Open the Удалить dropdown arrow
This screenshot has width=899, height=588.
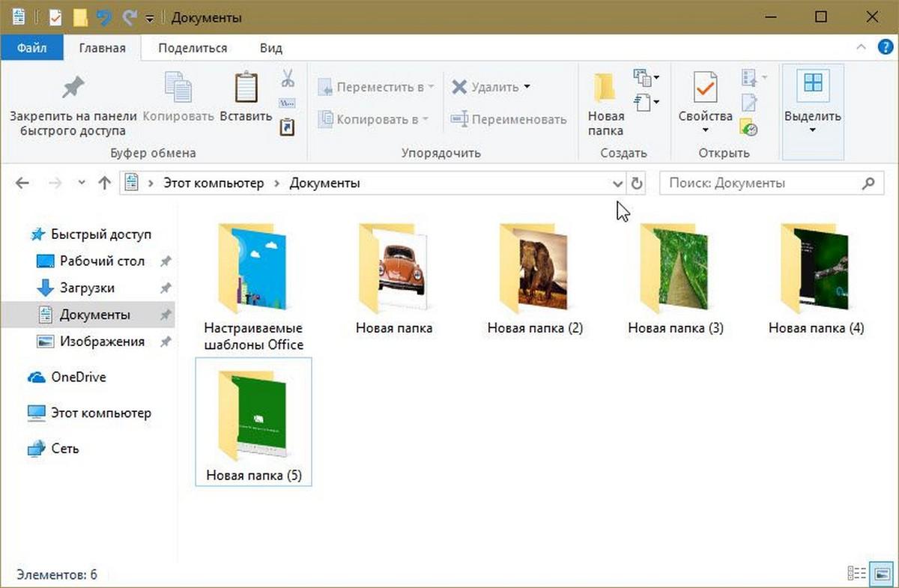(527, 87)
